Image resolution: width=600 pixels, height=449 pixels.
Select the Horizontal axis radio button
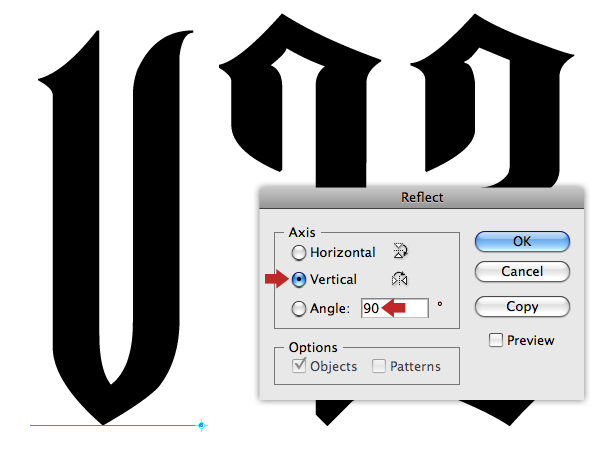click(x=298, y=253)
